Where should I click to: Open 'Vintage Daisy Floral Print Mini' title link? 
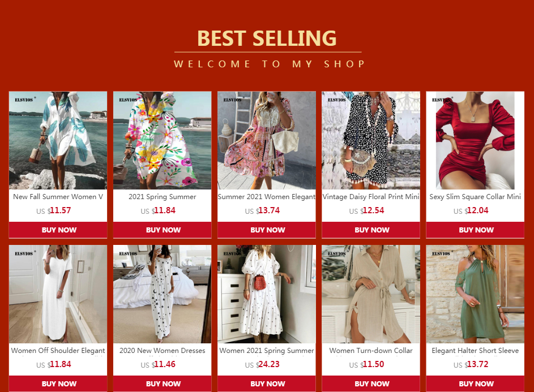pyautogui.click(x=371, y=197)
